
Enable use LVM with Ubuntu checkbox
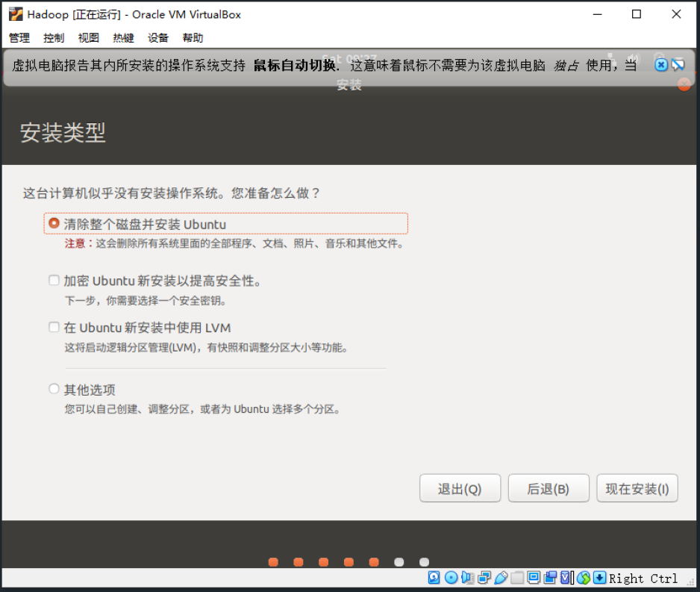click(x=54, y=327)
